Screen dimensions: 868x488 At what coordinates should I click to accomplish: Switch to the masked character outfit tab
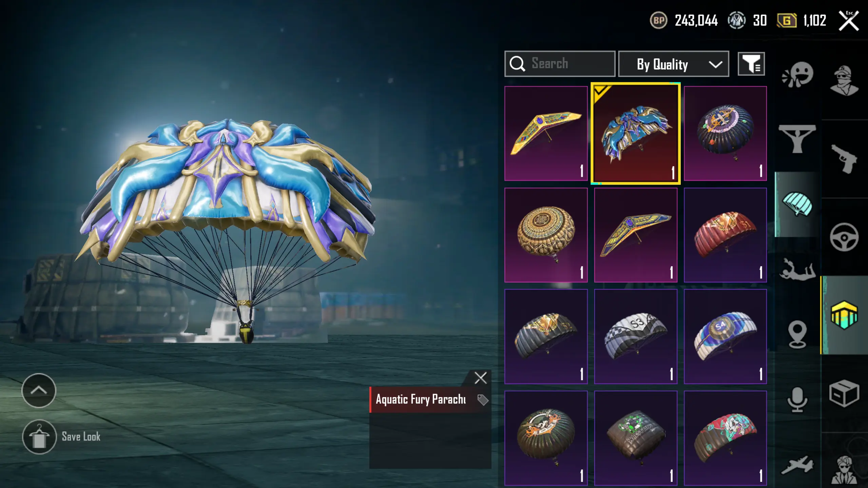[844, 81]
